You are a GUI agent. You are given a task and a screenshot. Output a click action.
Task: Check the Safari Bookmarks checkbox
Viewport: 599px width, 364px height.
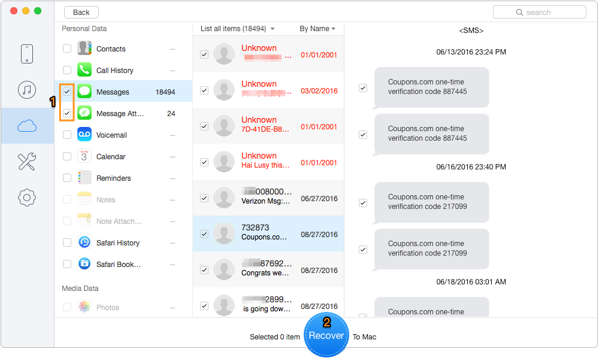67,264
